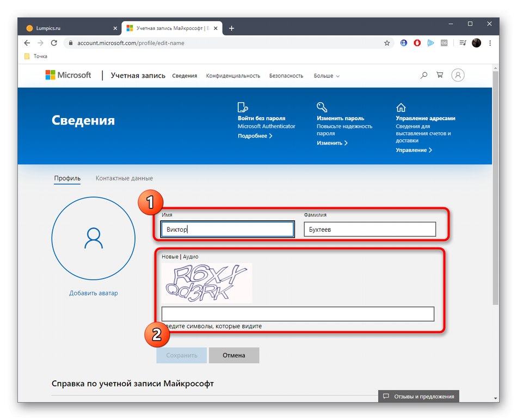The height and width of the screenshot is (420, 517).
Task: Switch to the Lumpics.ru tab
Action: [71, 28]
